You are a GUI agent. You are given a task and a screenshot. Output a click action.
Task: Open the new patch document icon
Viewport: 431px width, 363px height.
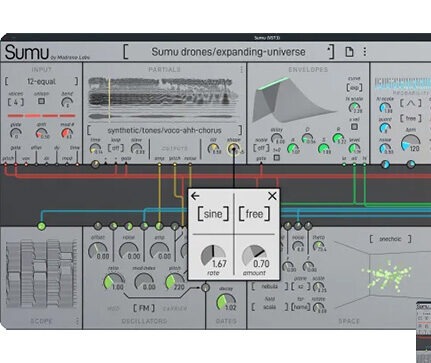349,52
